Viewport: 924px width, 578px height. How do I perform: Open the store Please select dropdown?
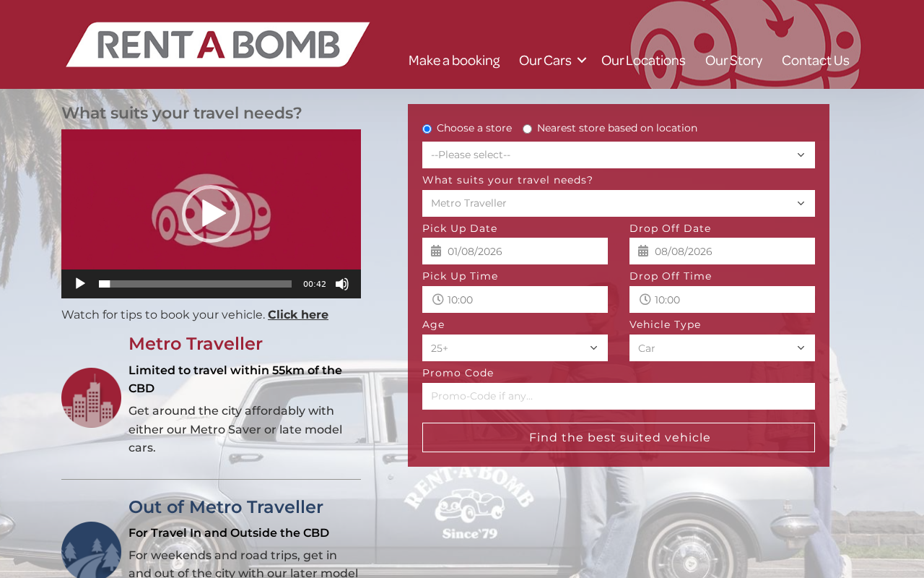point(619,155)
